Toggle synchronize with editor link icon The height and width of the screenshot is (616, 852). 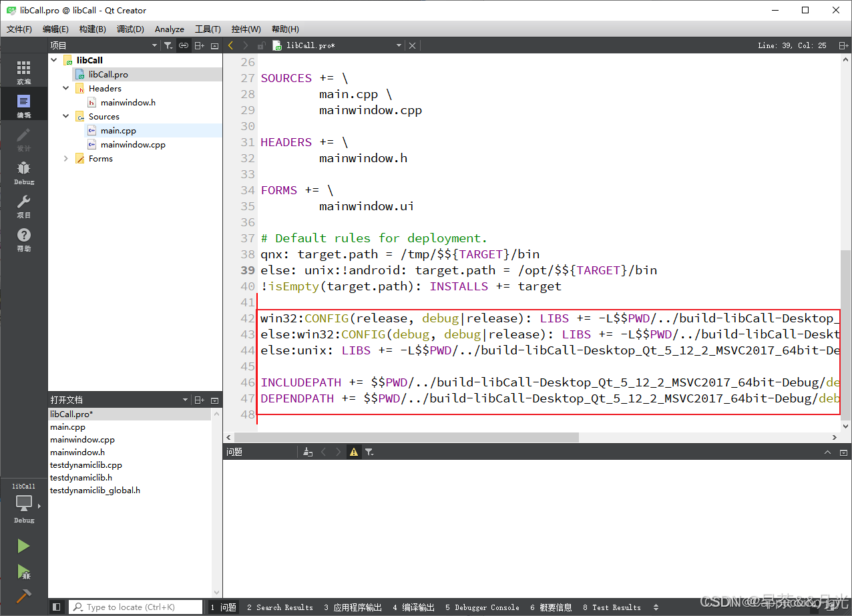184,45
